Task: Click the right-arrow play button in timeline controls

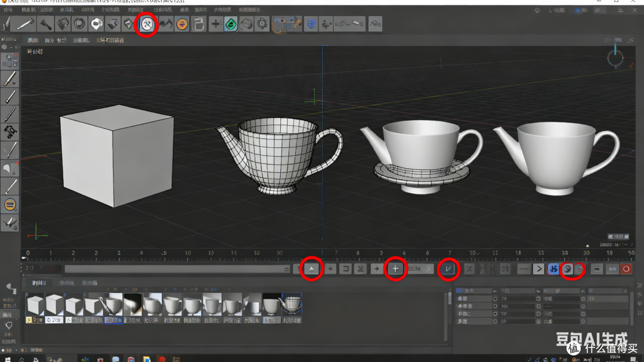Action: coord(538,269)
